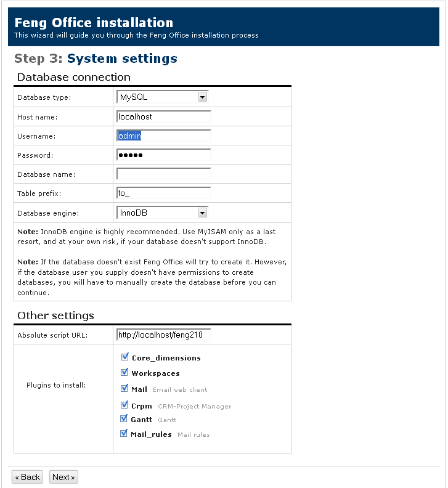Toggle the Workspaces plugin checkbox
This screenshot has height=488, width=448.
coord(125,373)
